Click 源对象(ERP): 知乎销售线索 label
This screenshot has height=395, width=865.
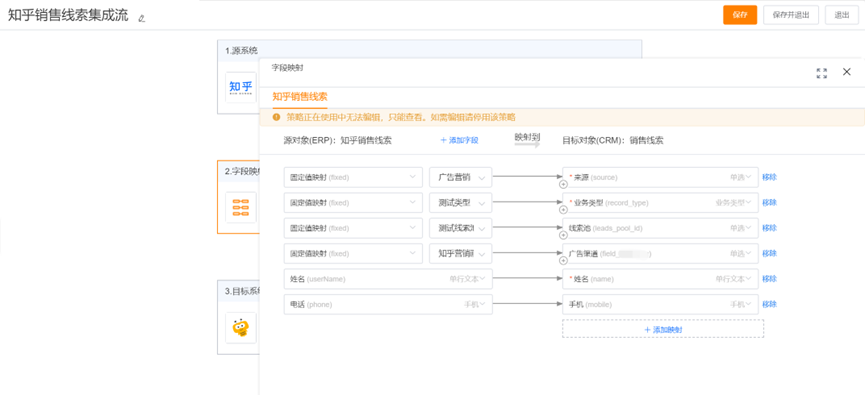click(338, 140)
